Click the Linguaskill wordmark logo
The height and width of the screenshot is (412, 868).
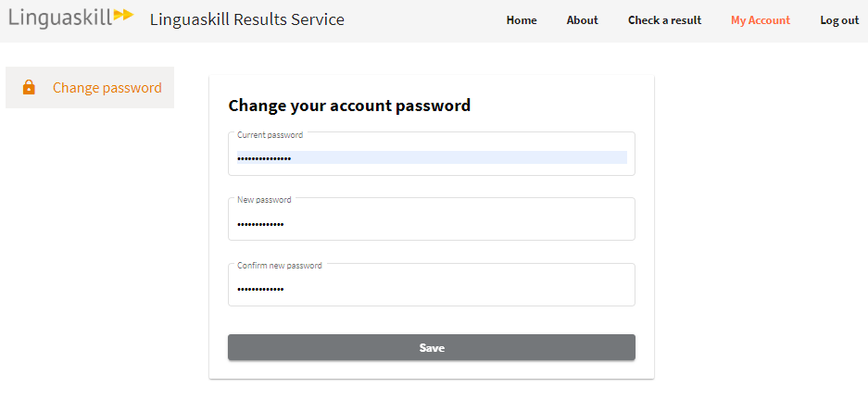70,18
